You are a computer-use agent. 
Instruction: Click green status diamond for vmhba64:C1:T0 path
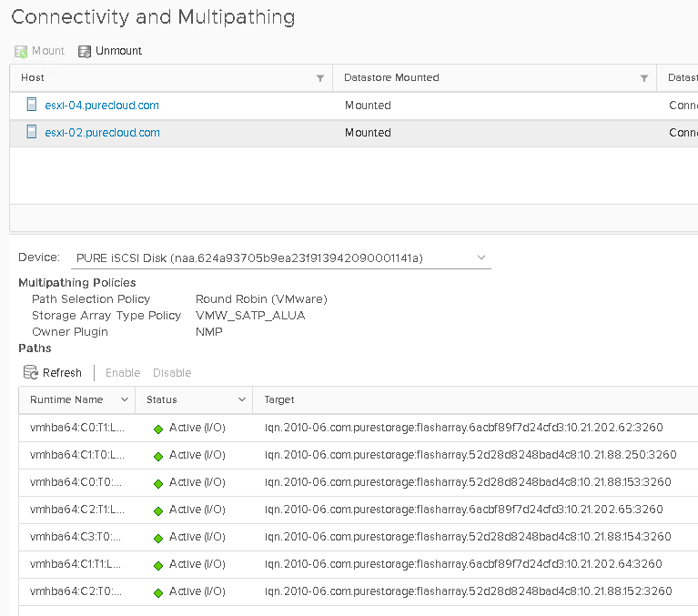(158, 457)
